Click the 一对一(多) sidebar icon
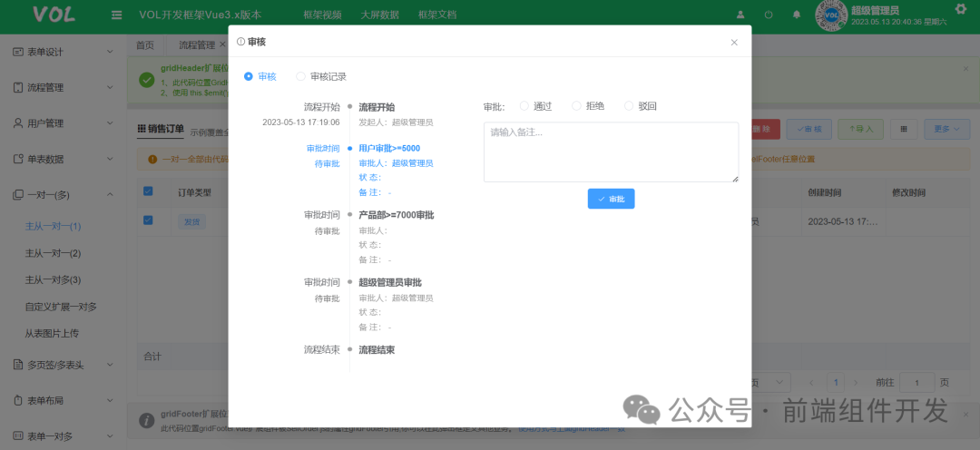 point(18,194)
